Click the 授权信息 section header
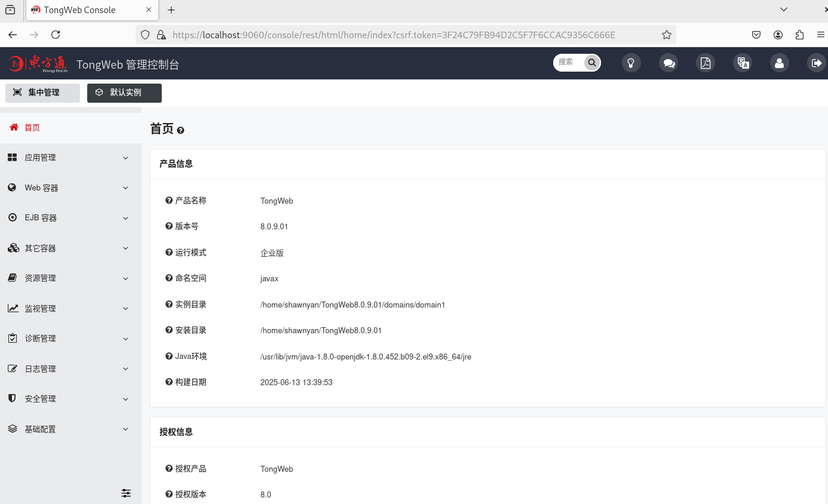The image size is (828, 504). 176,432
